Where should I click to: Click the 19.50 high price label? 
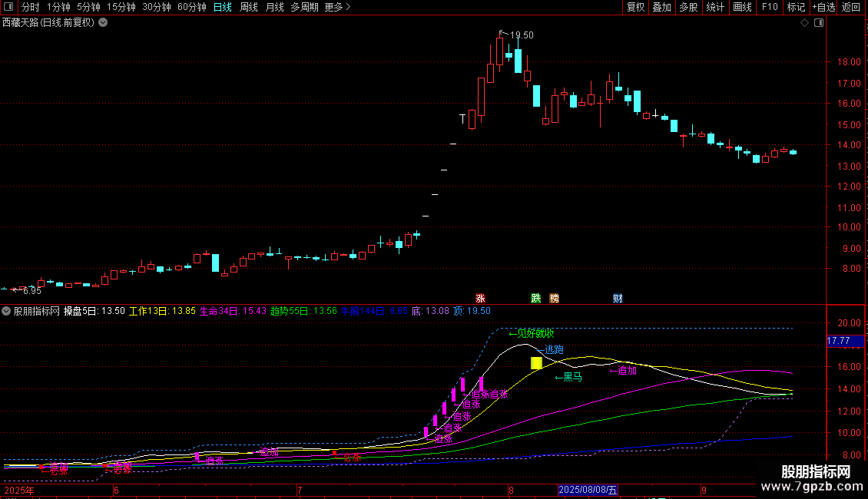coord(522,35)
